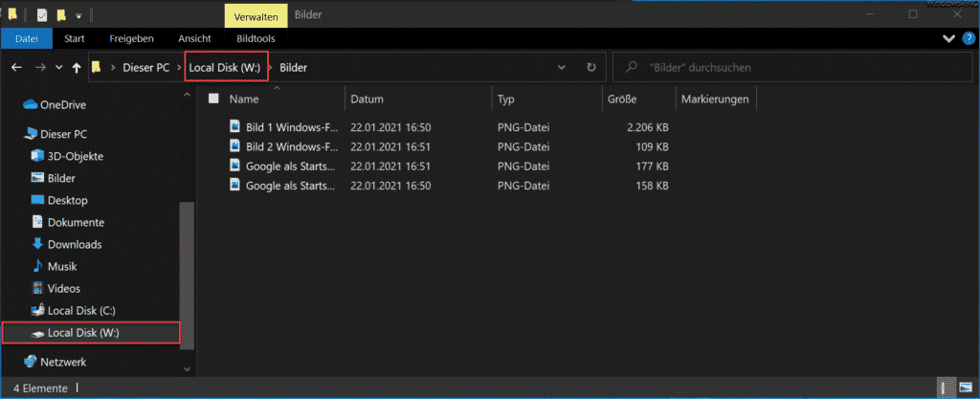Expand the chevron after Dieser PC
The image size is (980, 399).
(178, 67)
